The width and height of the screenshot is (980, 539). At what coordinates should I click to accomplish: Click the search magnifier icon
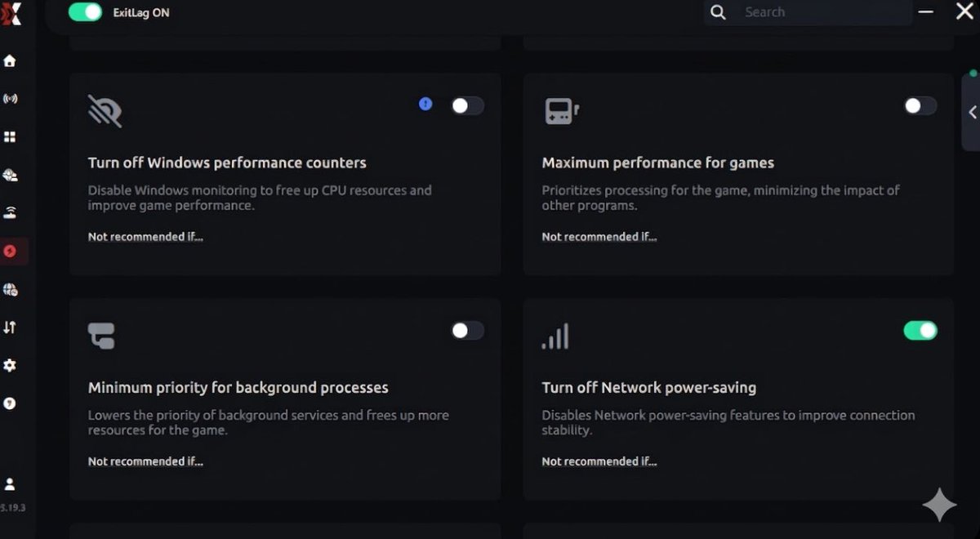tap(718, 12)
